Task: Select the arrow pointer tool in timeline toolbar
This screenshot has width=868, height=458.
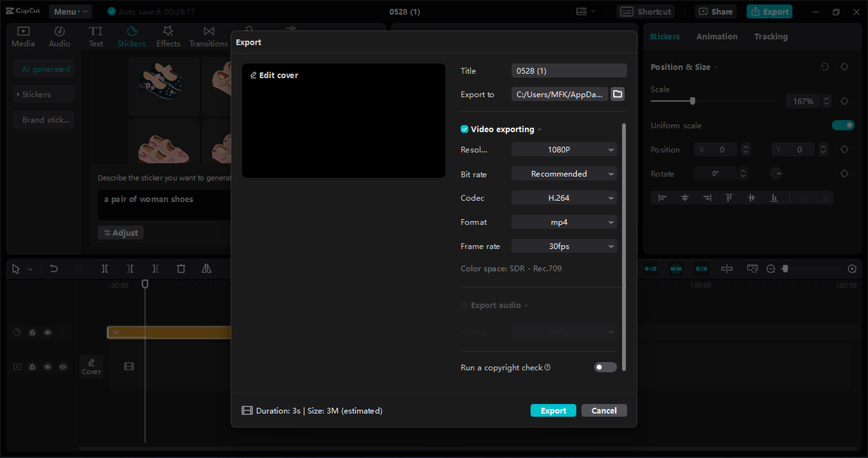Action: (x=16, y=269)
